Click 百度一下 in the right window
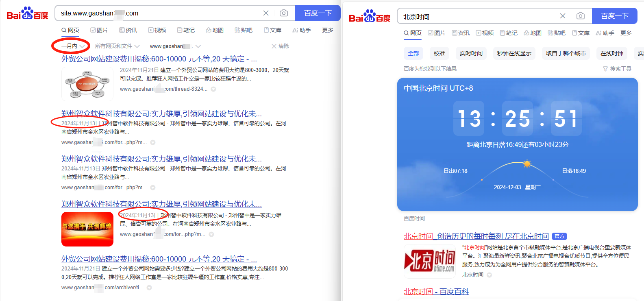The height and width of the screenshot is (301, 644). [615, 16]
